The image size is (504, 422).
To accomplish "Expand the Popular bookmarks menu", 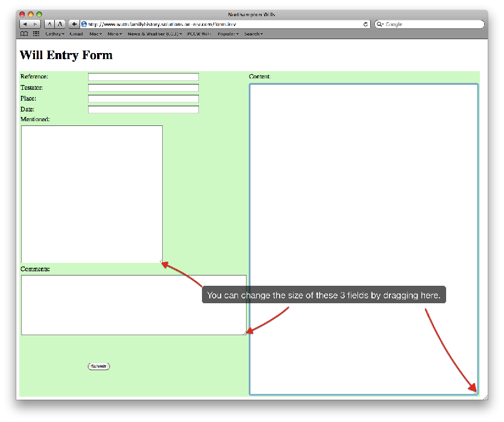I will pyautogui.click(x=228, y=34).
